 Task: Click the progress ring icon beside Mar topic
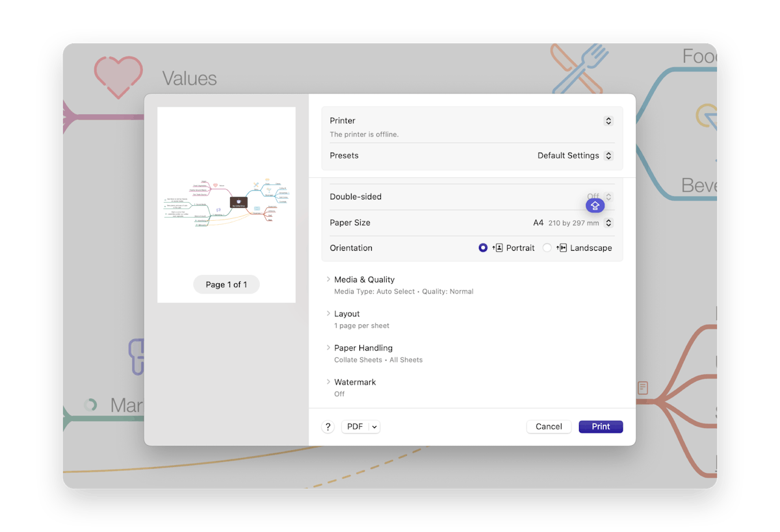90,405
